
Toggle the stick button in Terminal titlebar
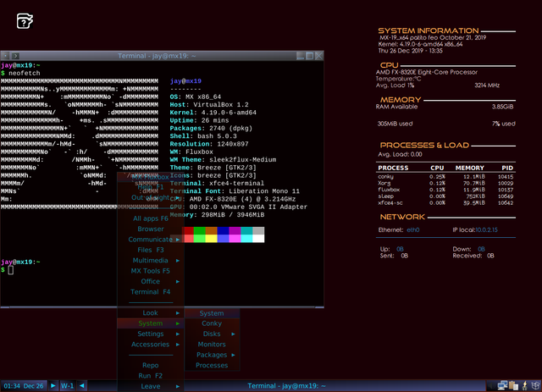[6, 56]
